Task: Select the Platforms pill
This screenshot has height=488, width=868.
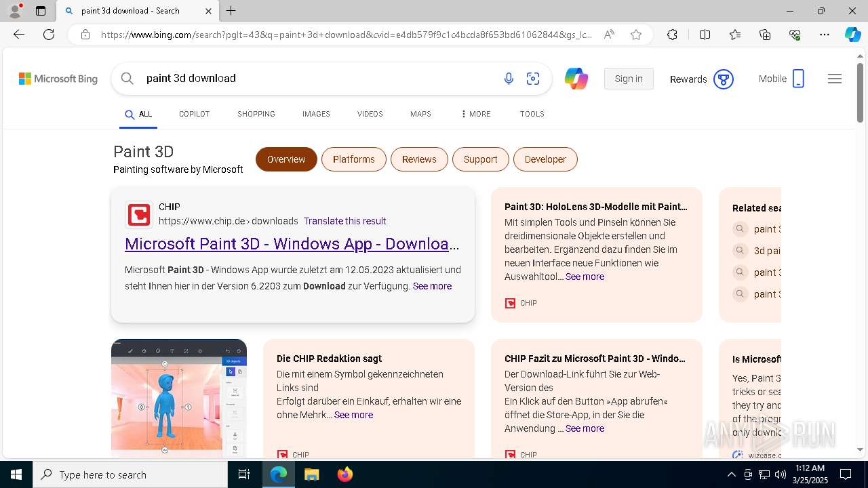Action: [x=354, y=159]
